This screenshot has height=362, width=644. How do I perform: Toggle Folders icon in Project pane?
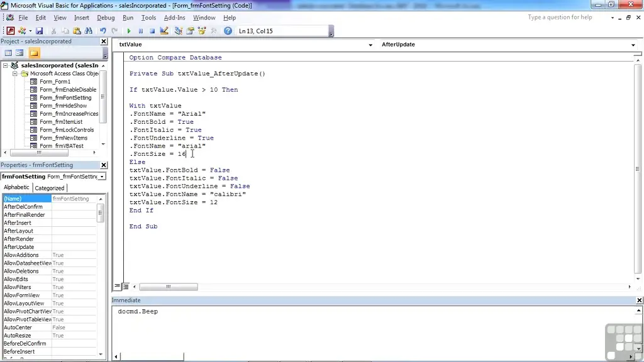click(34, 53)
